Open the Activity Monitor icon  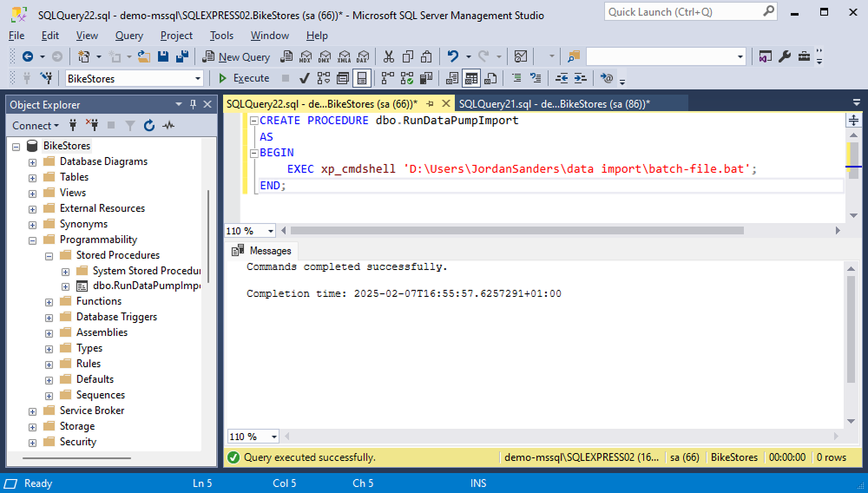(x=520, y=56)
